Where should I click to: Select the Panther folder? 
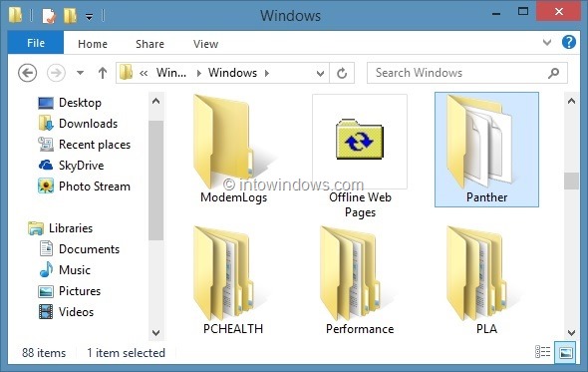click(x=486, y=150)
